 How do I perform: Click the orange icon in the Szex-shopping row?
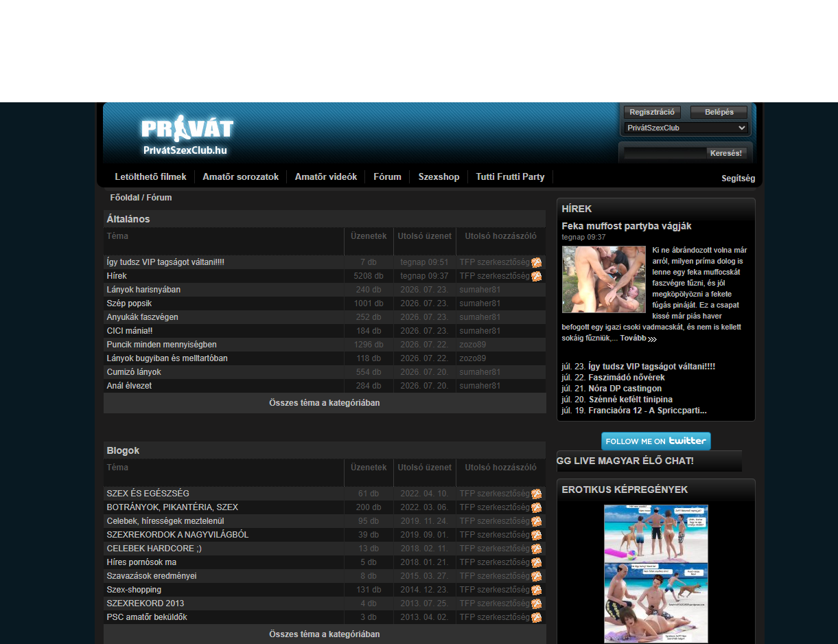(537, 590)
